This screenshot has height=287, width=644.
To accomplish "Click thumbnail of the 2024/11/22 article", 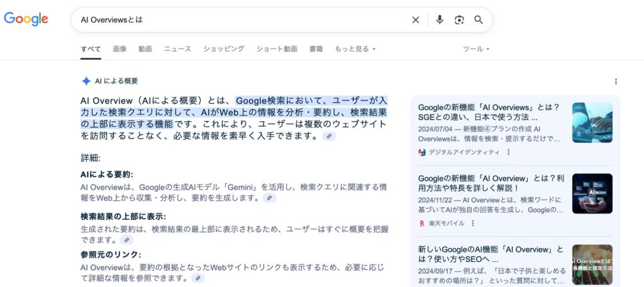I will pyautogui.click(x=592, y=193).
